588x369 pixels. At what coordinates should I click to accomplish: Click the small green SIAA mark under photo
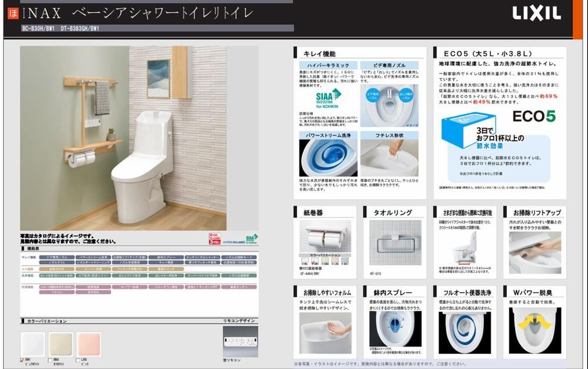[252, 239]
